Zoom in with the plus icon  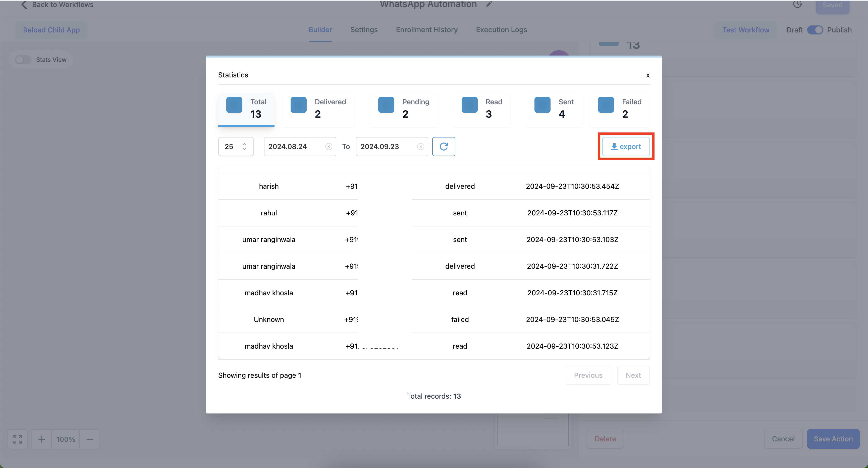click(x=41, y=439)
